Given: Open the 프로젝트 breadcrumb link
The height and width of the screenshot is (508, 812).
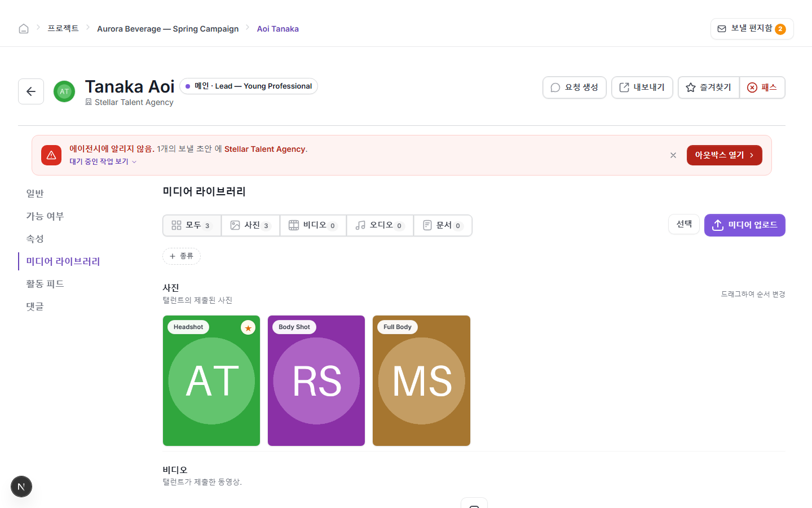Looking at the screenshot, I should click(x=63, y=28).
